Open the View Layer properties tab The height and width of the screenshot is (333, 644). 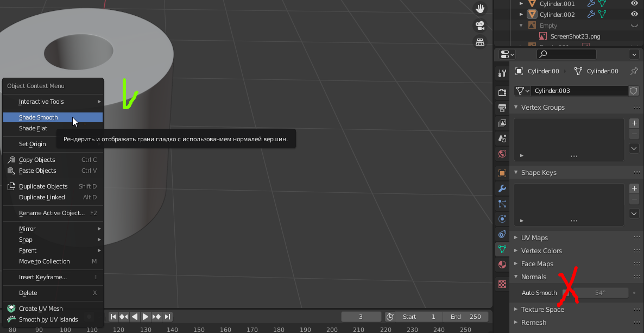click(502, 123)
